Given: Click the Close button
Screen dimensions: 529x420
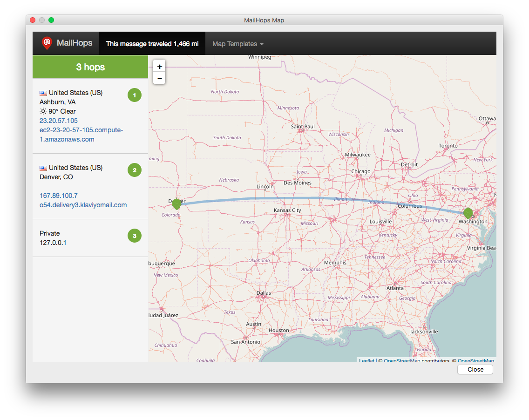Looking at the screenshot, I should click(475, 369).
